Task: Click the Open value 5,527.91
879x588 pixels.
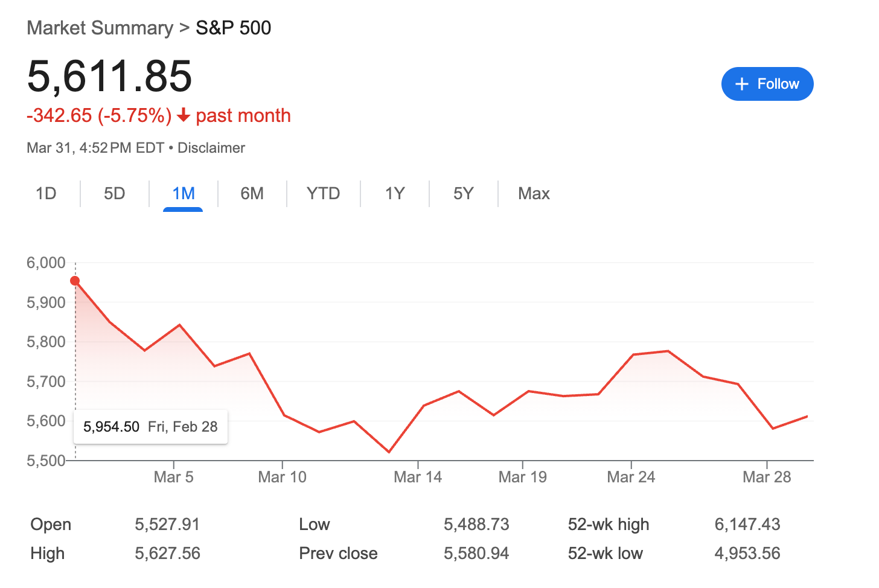Action: pos(167,524)
